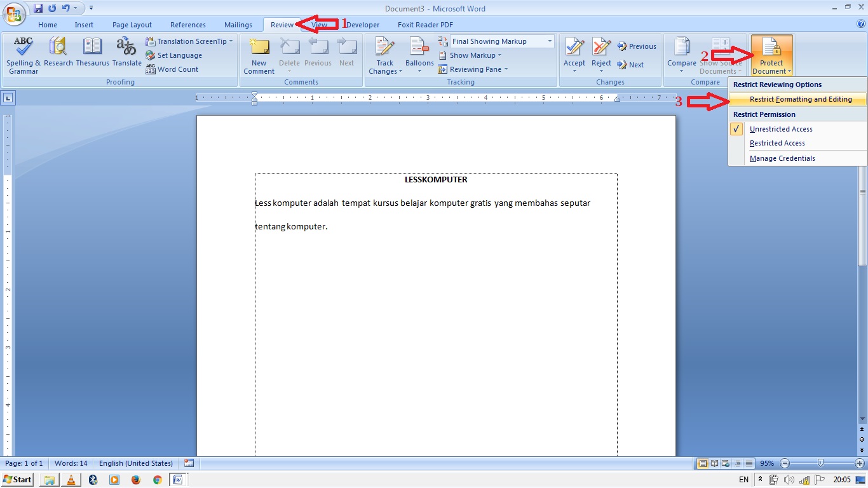Click the Office button
This screenshot has width=868, height=488.
14,14
